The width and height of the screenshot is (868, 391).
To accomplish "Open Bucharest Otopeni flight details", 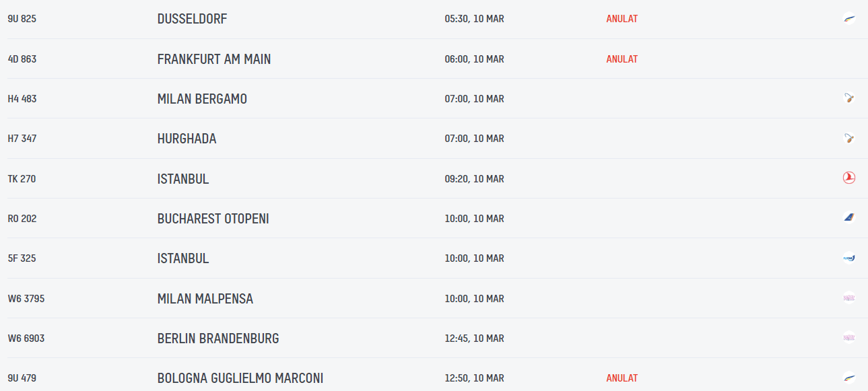I will click(213, 219).
